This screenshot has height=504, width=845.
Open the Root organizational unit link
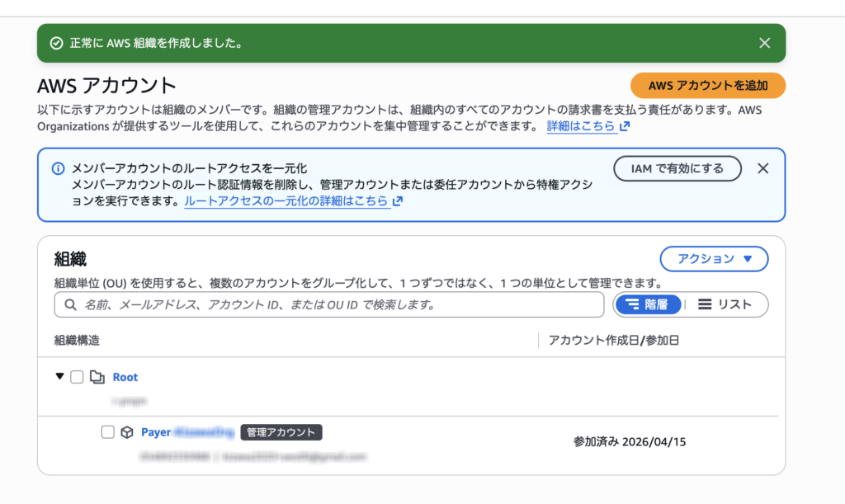(125, 377)
